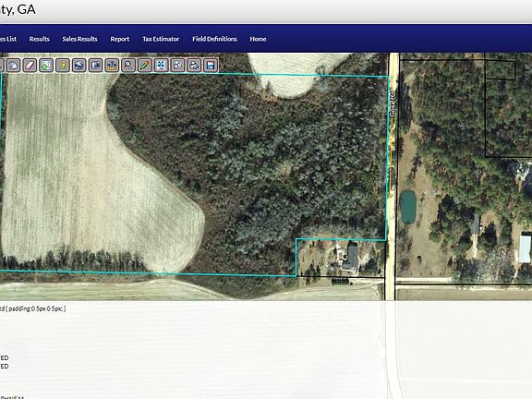Screen dimensions: 532x399
Task: Open the Results menu item
Action: (40, 39)
